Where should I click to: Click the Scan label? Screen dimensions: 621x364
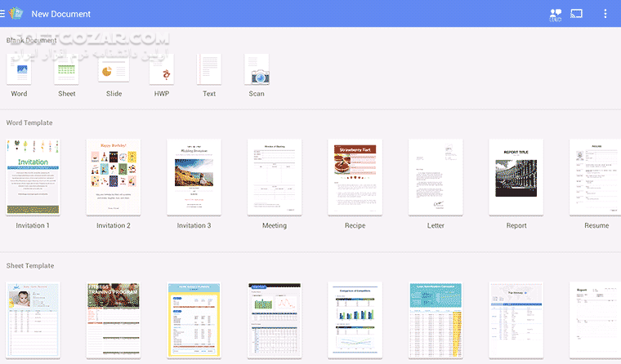click(x=257, y=94)
